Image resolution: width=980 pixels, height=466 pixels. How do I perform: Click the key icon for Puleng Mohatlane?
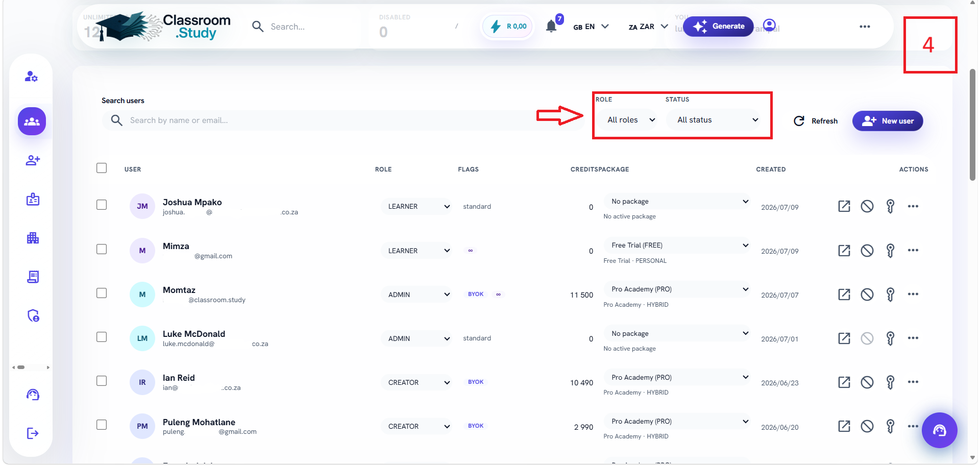coord(890,426)
